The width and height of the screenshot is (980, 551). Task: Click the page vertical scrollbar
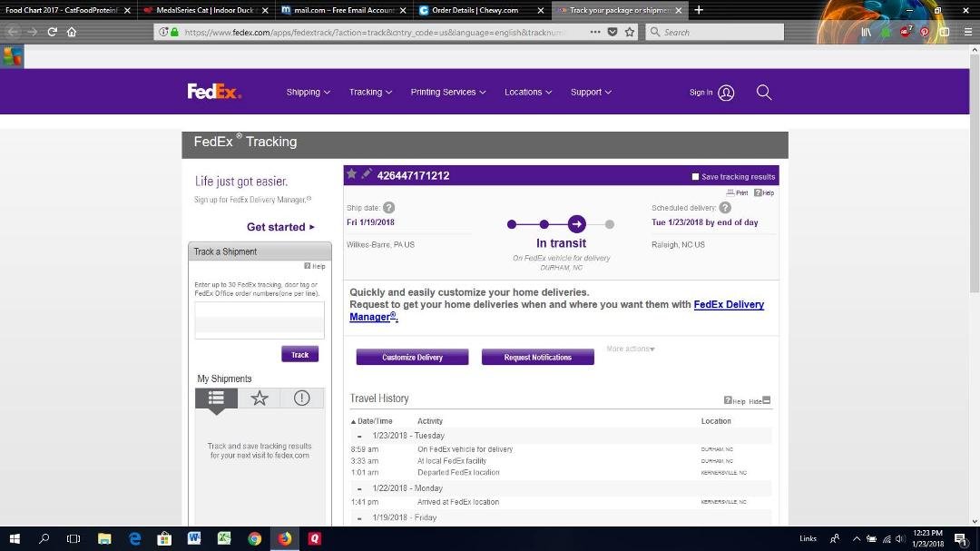click(x=975, y=175)
